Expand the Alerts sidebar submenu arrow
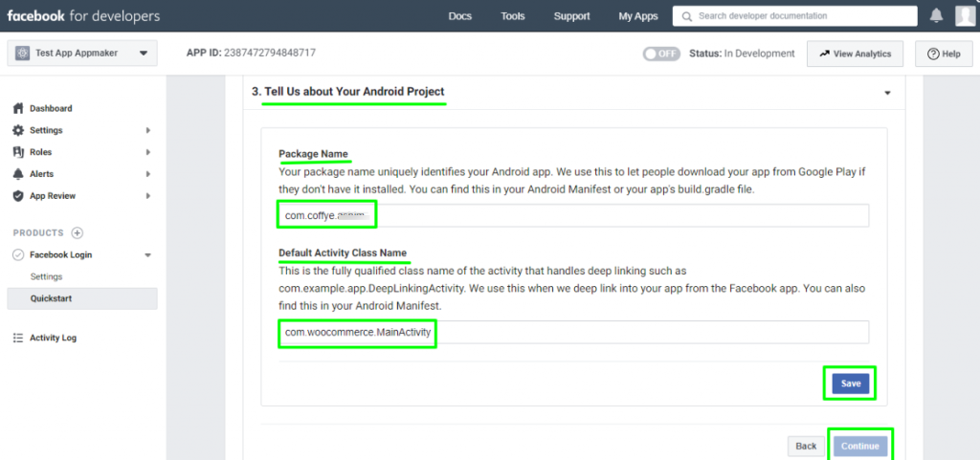The height and width of the screenshot is (460, 980). (x=148, y=173)
